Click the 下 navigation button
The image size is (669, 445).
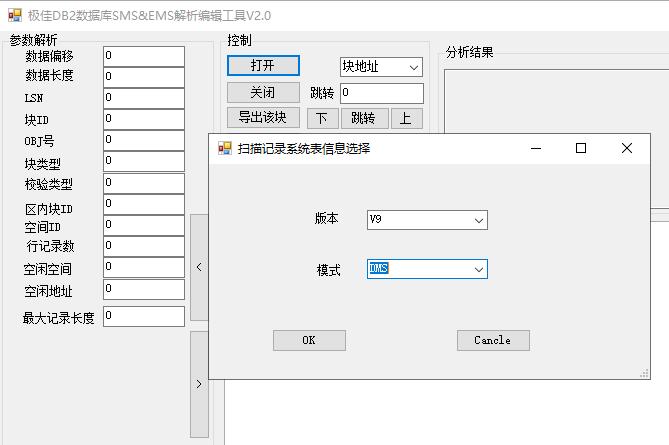click(x=323, y=118)
